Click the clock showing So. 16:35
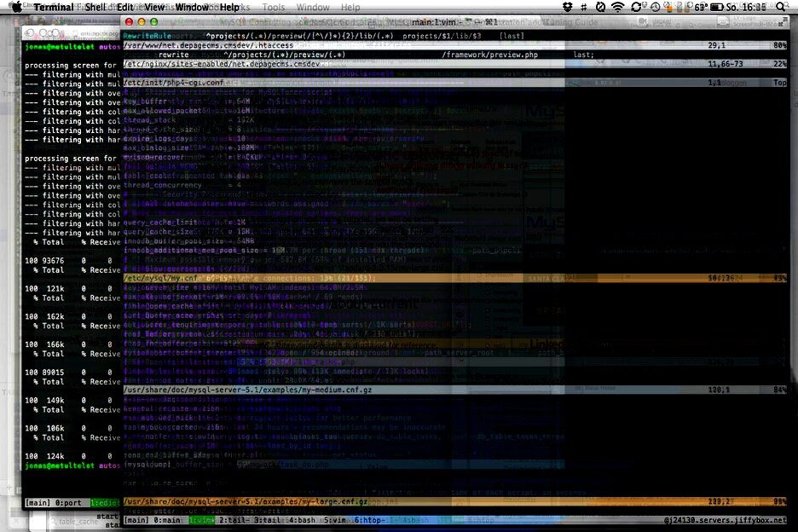Viewport: 798px width, 532px height. pyautogui.click(x=746, y=7)
